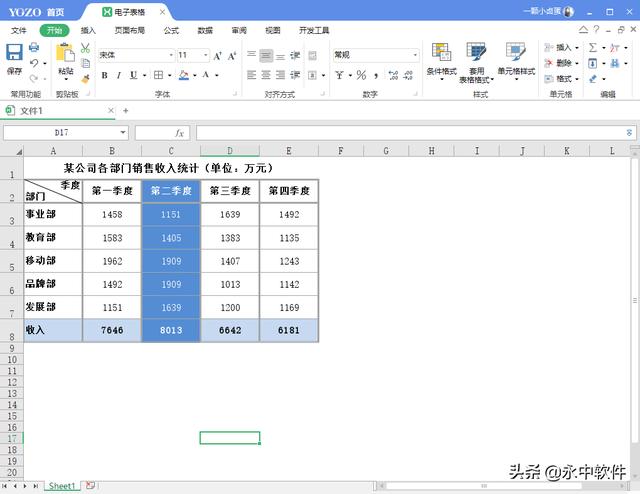The width and height of the screenshot is (640, 494).
Task: Toggle italic formatting
Action: 118,75
